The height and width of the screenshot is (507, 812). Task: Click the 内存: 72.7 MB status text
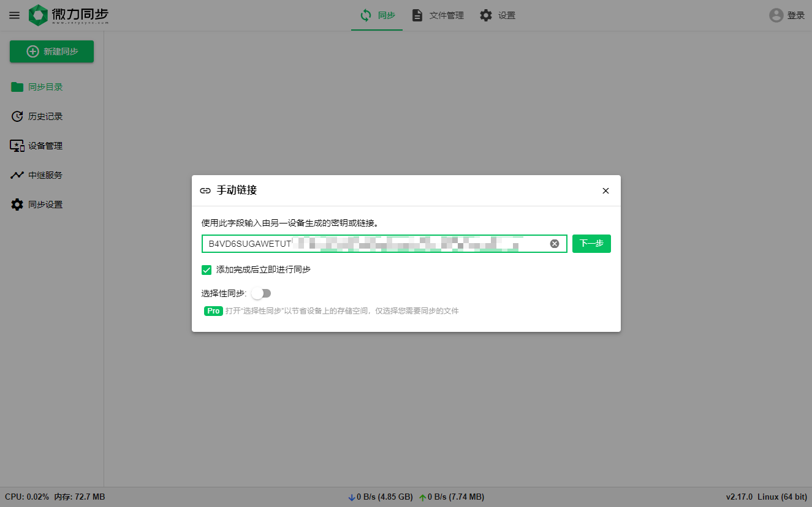click(x=80, y=497)
